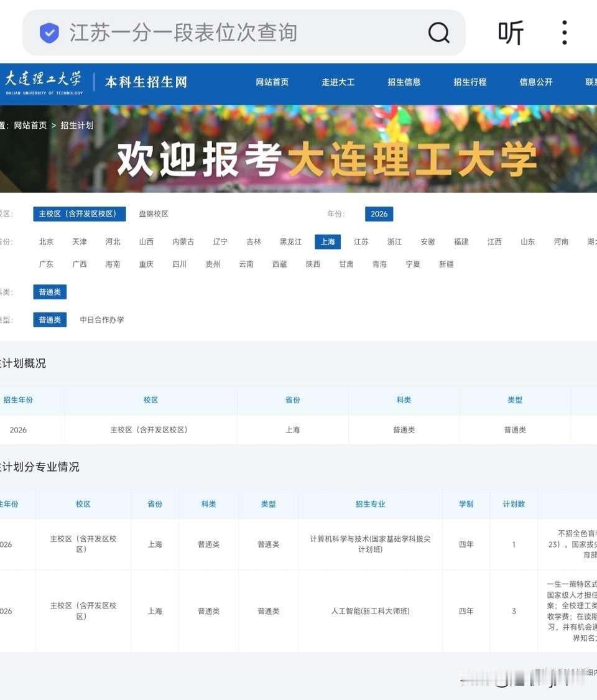This screenshot has height=700, width=597.
Task: Select 江苏 province filter
Action: [361, 241]
